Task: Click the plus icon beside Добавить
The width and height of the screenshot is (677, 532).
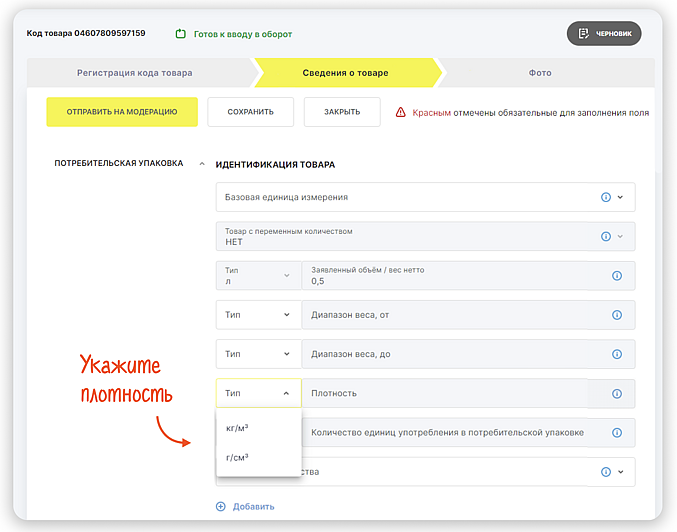Action: 221,506
